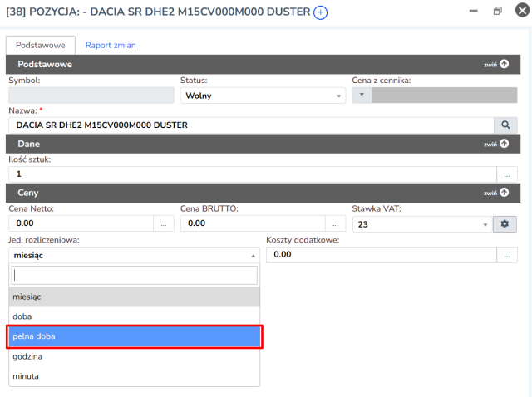Click the ellipsis button next to Cena BRUTTO
Viewport: 532px width, 397px height.
pyautogui.click(x=335, y=223)
